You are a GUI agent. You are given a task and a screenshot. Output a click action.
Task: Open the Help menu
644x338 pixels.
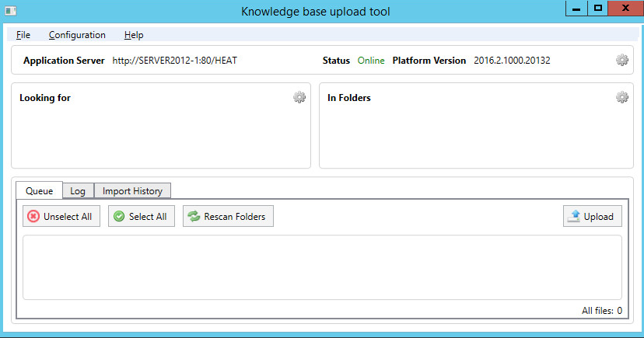(x=134, y=35)
